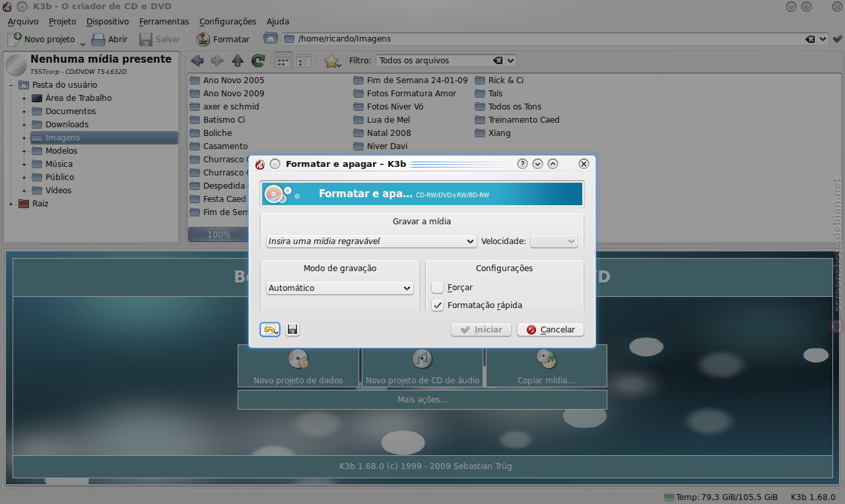This screenshot has width=845, height=504.
Task: Click the home folder icon beside path bar
Action: point(270,38)
